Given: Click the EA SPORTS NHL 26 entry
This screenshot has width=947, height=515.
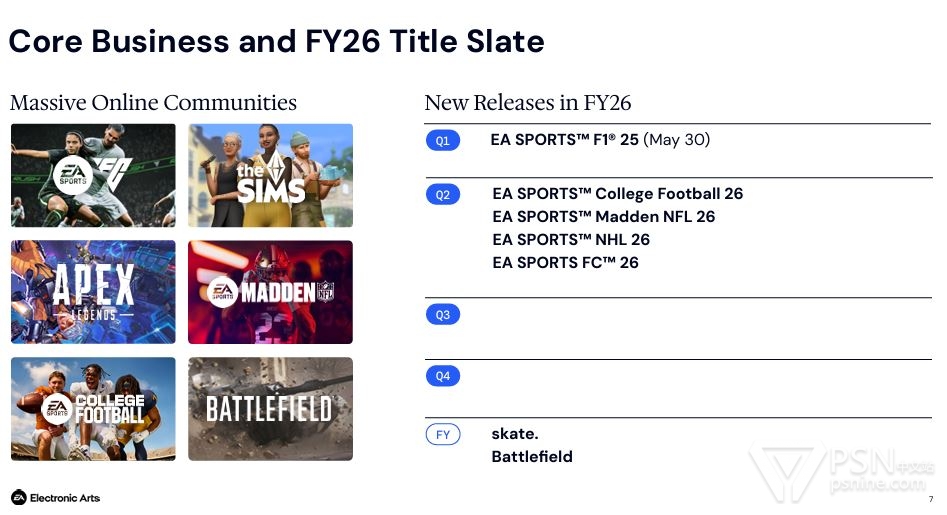Looking at the screenshot, I should (571, 240).
